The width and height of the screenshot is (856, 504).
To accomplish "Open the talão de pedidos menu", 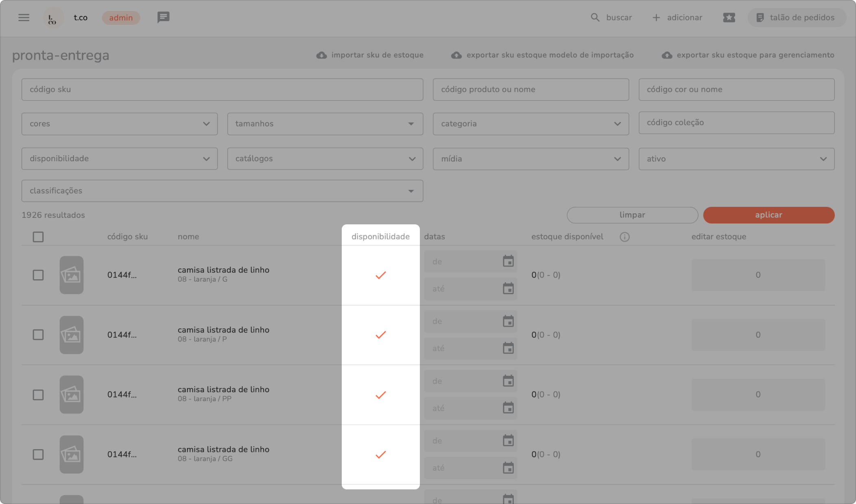I will pyautogui.click(x=796, y=17).
